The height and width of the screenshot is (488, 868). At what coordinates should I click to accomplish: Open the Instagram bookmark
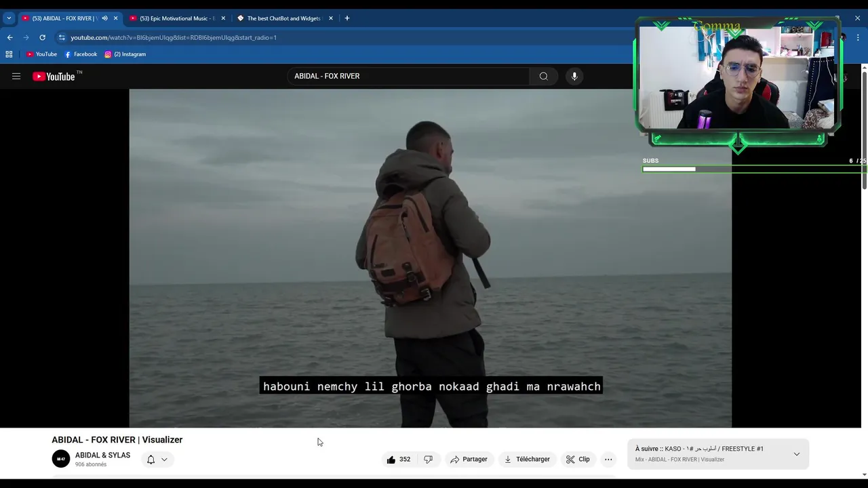click(125, 54)
